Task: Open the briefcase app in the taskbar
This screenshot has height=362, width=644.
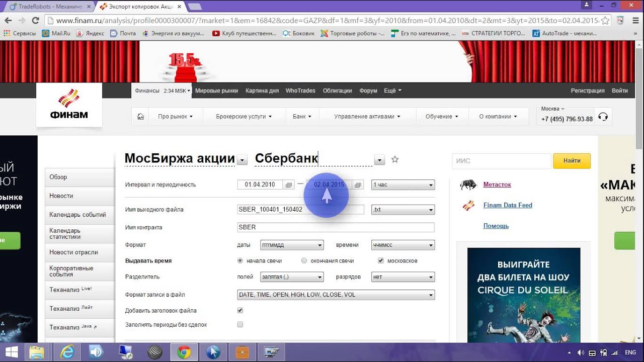Action: (x=243, y=352)
